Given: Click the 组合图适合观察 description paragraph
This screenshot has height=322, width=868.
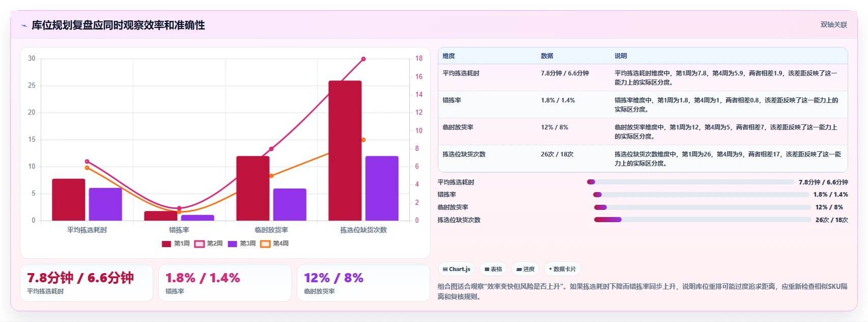Looking at the screenshot, I should point(642,291).
